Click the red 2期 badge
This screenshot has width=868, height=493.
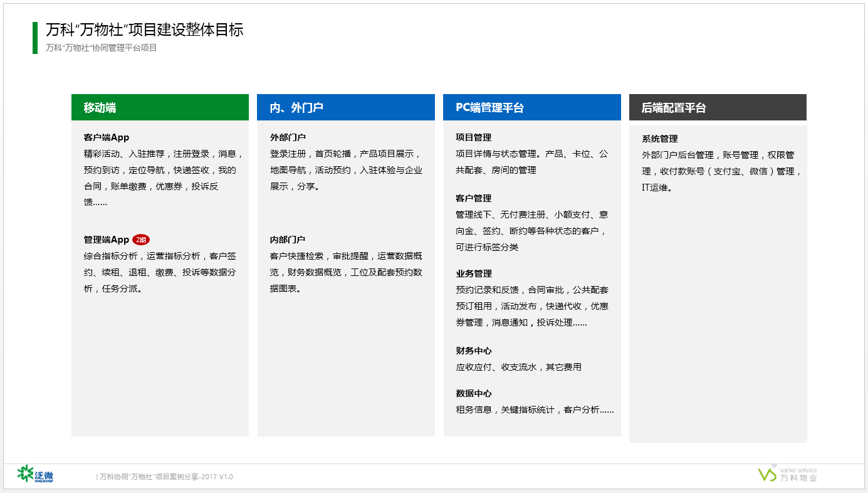[x=141, y=240]
